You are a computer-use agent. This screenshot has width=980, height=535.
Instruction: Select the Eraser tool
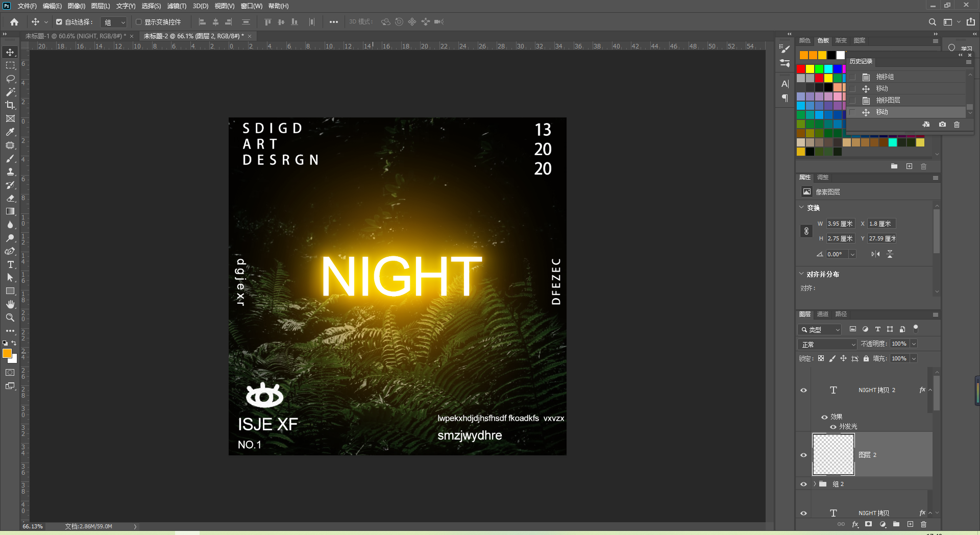(x=10, y=198)
